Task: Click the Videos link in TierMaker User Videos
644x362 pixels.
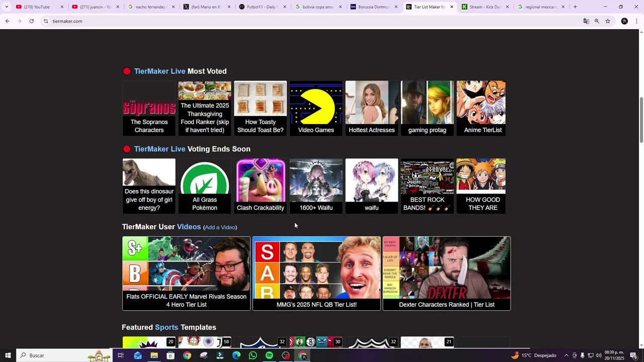Action: click(x=189, y=227)
